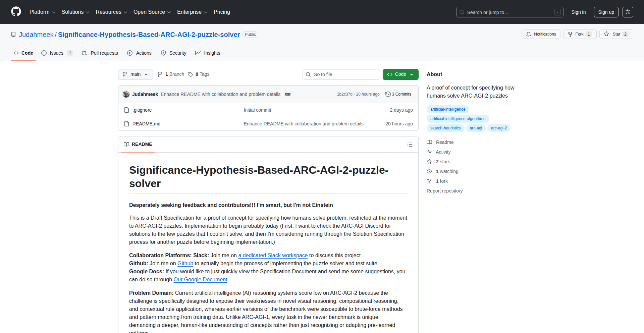The height and width of the screenshot is (333, 644).
Task: Expand the Platform menu
Action: click(42, 12)
